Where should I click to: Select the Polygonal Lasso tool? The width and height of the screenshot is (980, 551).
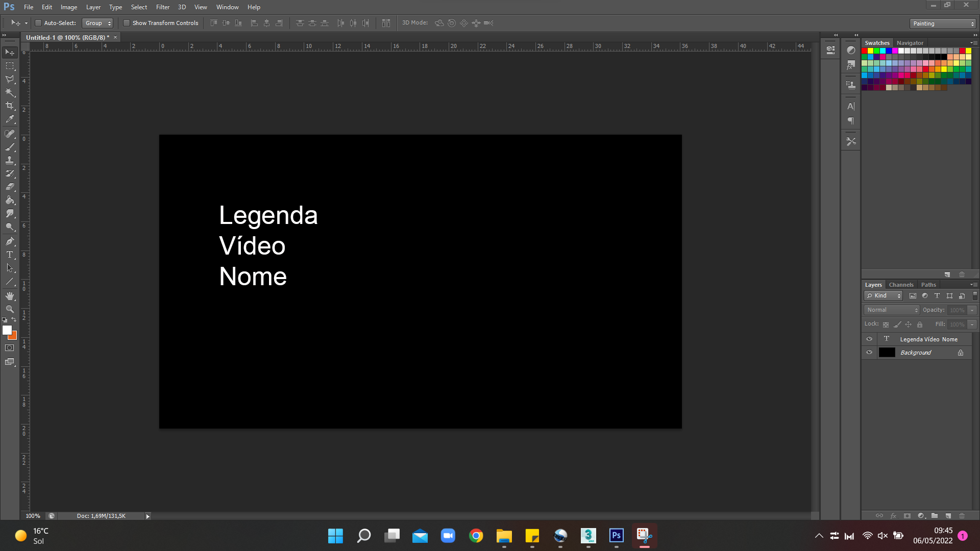(10, 79)
